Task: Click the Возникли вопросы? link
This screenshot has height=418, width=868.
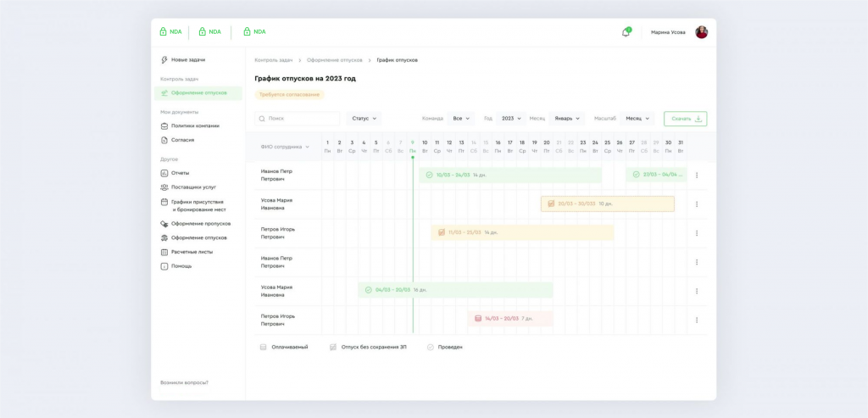Action: [x=184, y=382]
